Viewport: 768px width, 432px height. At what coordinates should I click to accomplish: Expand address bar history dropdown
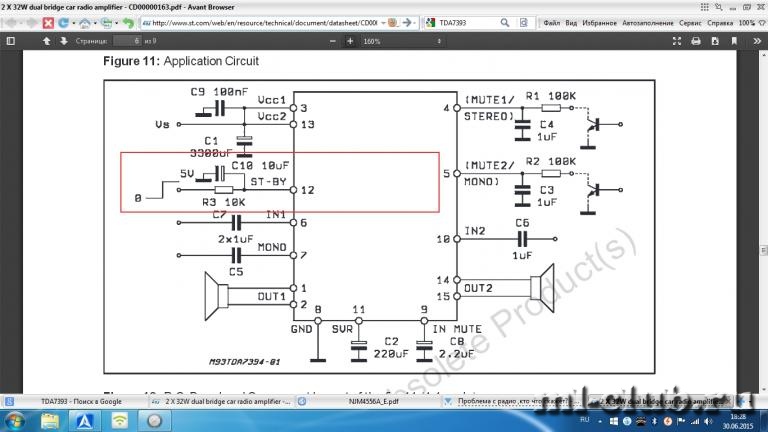(x=383, y=23)
